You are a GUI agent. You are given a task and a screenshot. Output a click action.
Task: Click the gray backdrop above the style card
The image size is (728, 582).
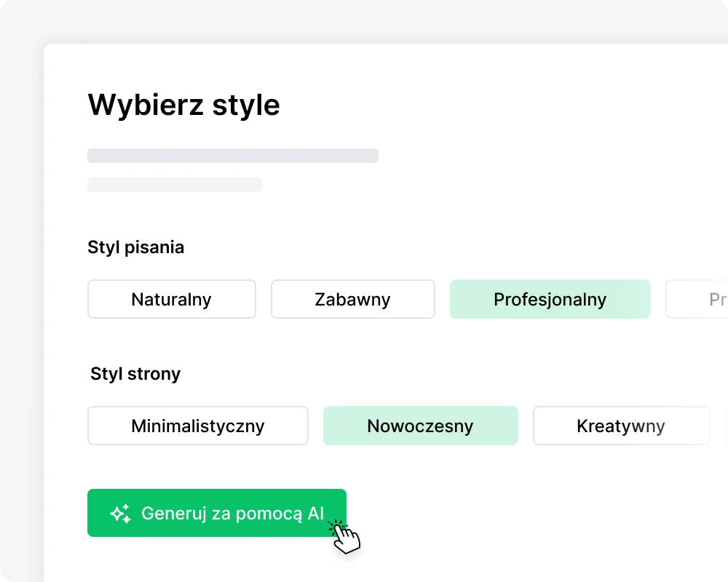(364, 20)
